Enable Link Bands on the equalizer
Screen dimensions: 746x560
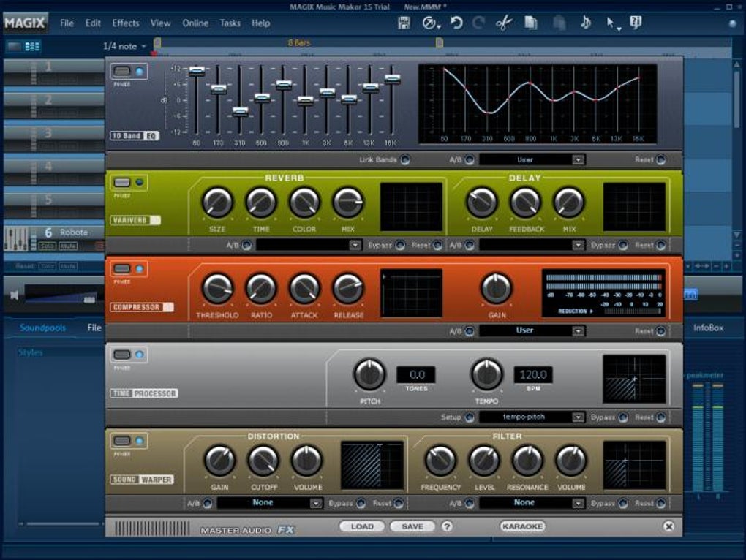pyautogui.click(x=405, y=159)
